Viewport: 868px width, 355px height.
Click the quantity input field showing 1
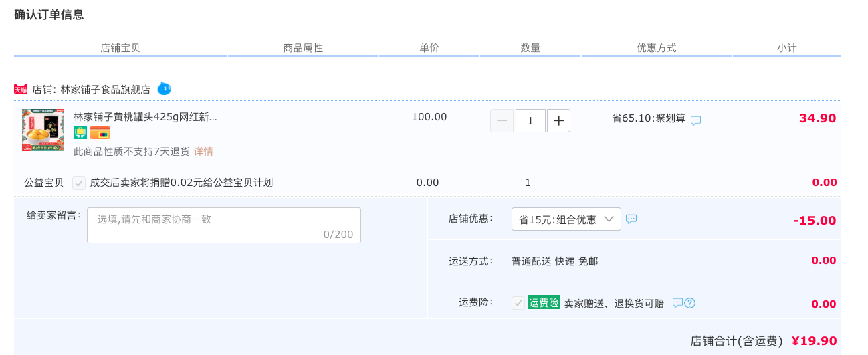530,121
